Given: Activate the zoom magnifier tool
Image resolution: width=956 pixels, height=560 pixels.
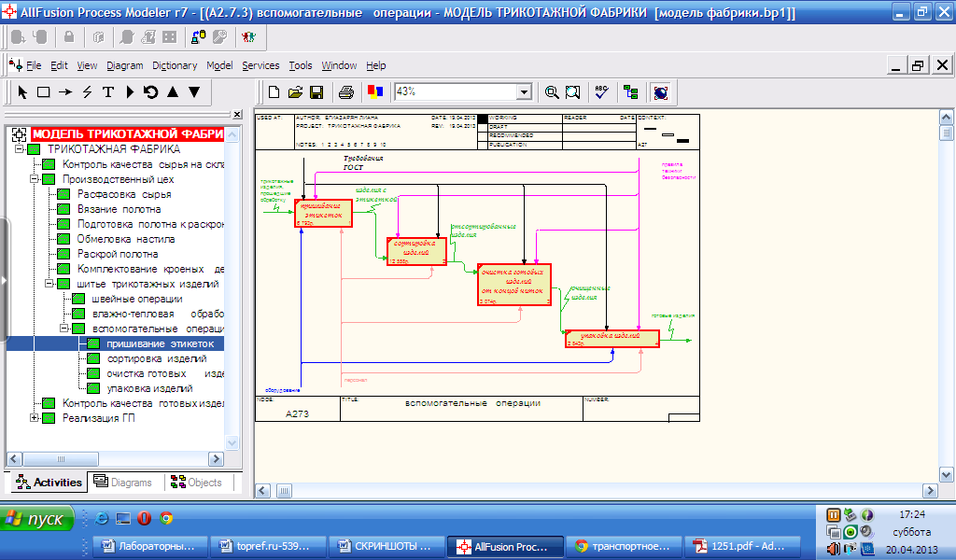Looking at the screenshot, I should tap(551, 92).
